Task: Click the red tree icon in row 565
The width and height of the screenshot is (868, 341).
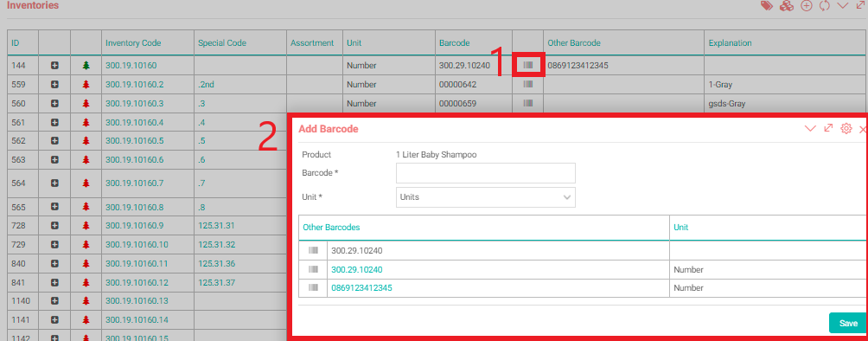Action: coord(86,207)
